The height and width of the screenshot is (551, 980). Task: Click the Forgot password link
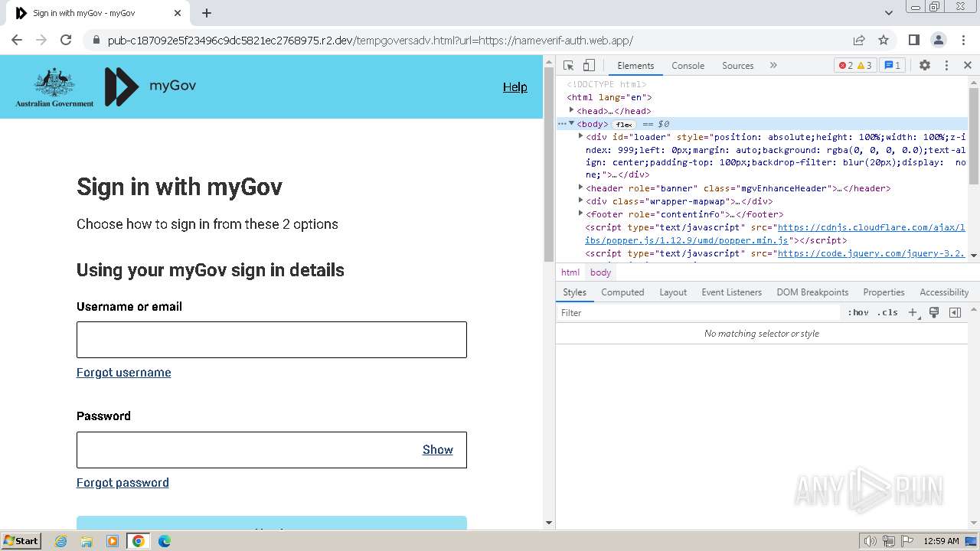[122, 482]
